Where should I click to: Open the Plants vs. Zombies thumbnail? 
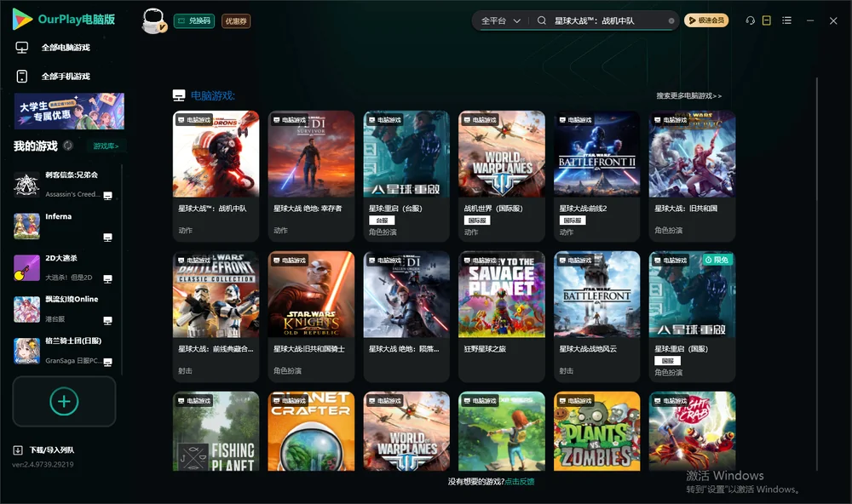[x=597, y=431]
